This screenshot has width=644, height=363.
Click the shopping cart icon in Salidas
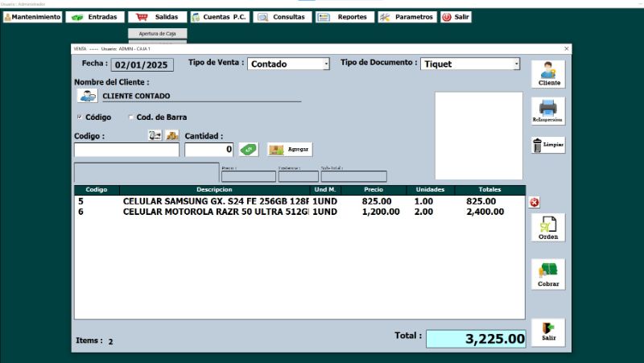click(x=142, y=17)
